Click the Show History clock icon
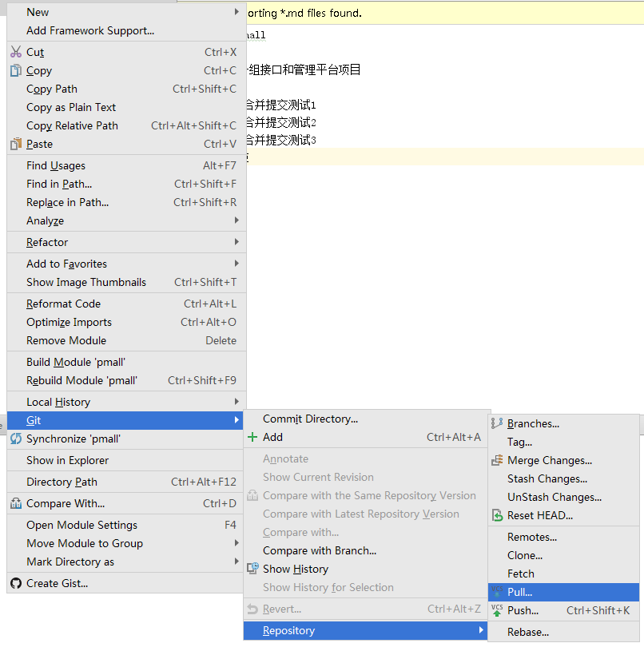 click(252, 569)
